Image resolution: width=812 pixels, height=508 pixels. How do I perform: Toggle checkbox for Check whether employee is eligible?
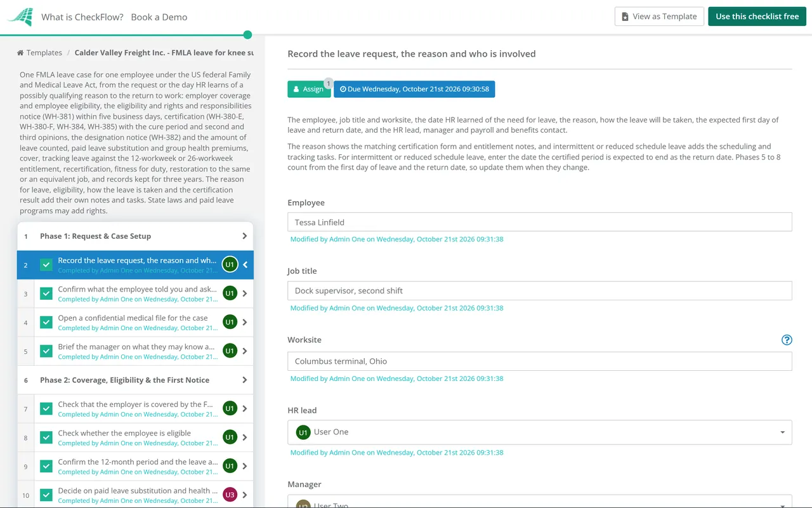(46, 437)
